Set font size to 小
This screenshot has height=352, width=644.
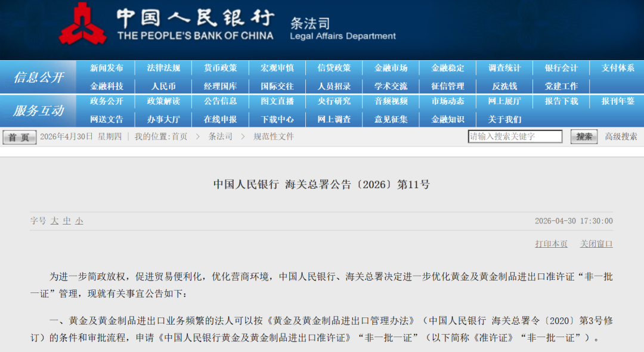click(x=79, y=221)
